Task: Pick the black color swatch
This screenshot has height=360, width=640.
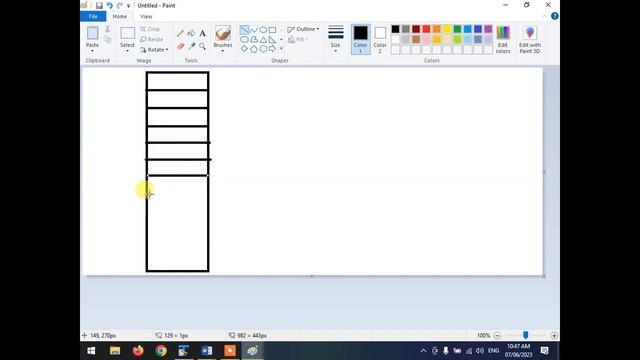Action: point(396,29)
